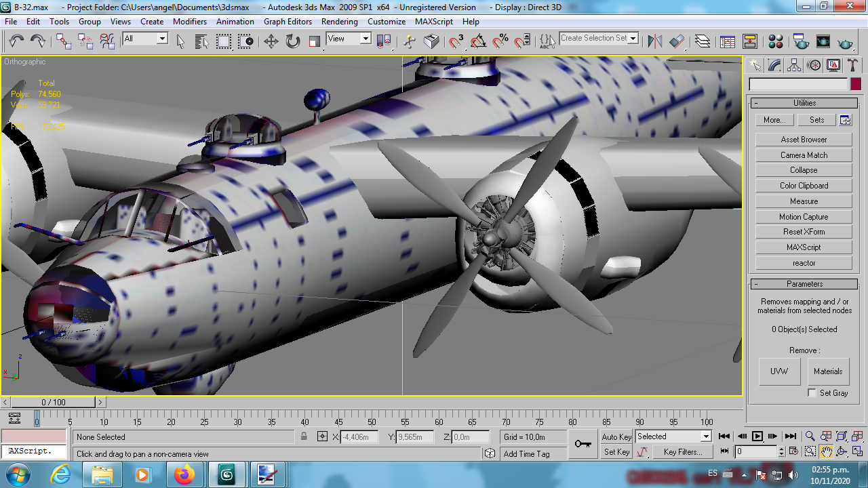The height and width of the screenshot is (488, 868).
Task: Toggle Auto Key animation mode
Action: pos(616,436)
